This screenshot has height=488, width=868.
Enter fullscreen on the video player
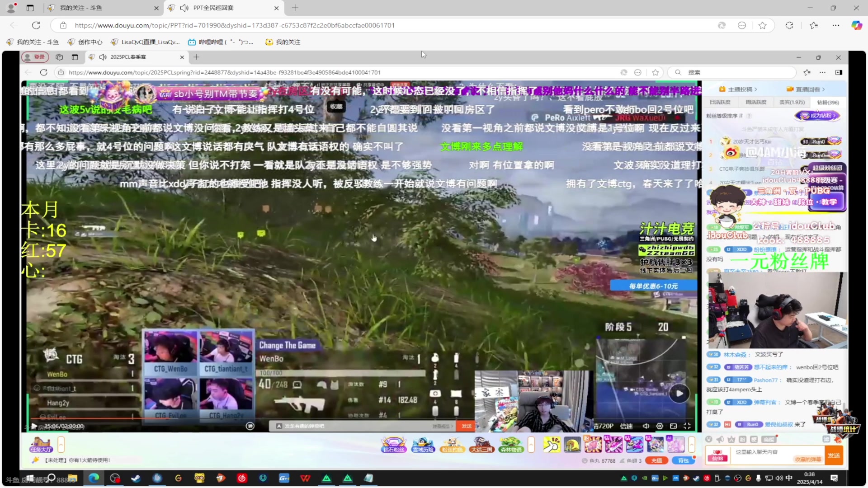coord(687,426)
